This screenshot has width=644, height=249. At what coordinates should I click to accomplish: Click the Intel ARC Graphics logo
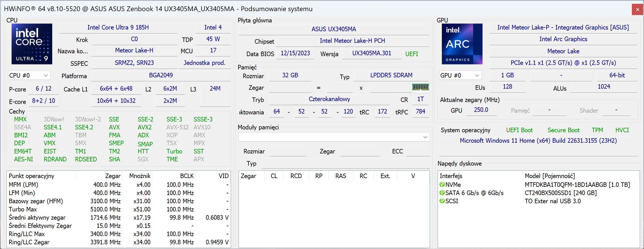(462, 44)
